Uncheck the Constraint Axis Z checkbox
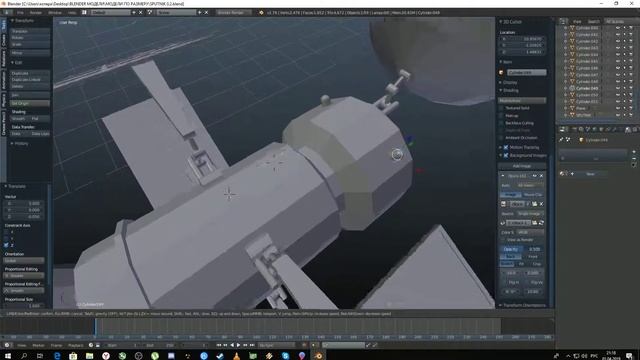The width and height of the screenshot is (640, 360). click(x=6, y=245)
